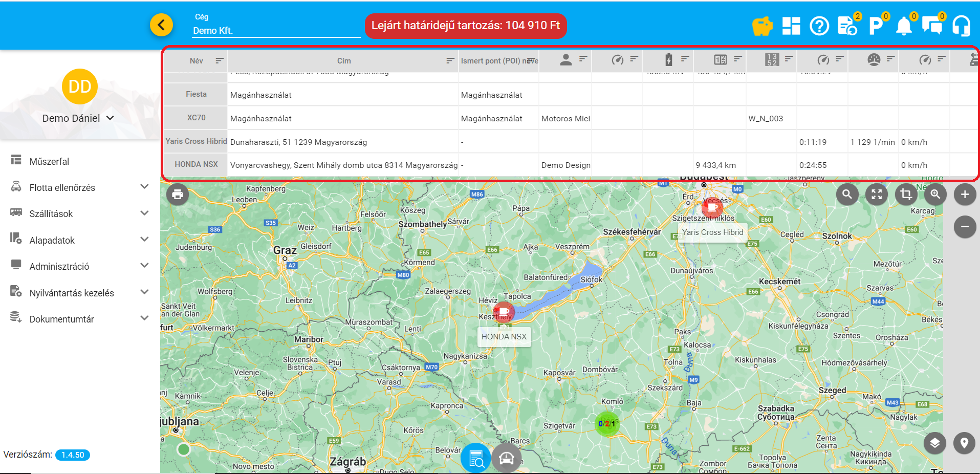The image size is (980, 474).
Task: Open the dashboard layout grid icon
Action: coord(791,26)
